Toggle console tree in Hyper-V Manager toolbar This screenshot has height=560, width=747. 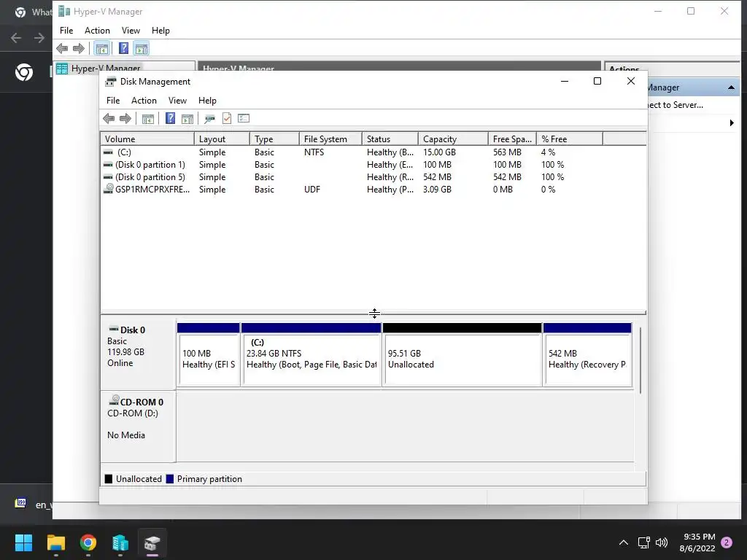click(x=101, y=48)
